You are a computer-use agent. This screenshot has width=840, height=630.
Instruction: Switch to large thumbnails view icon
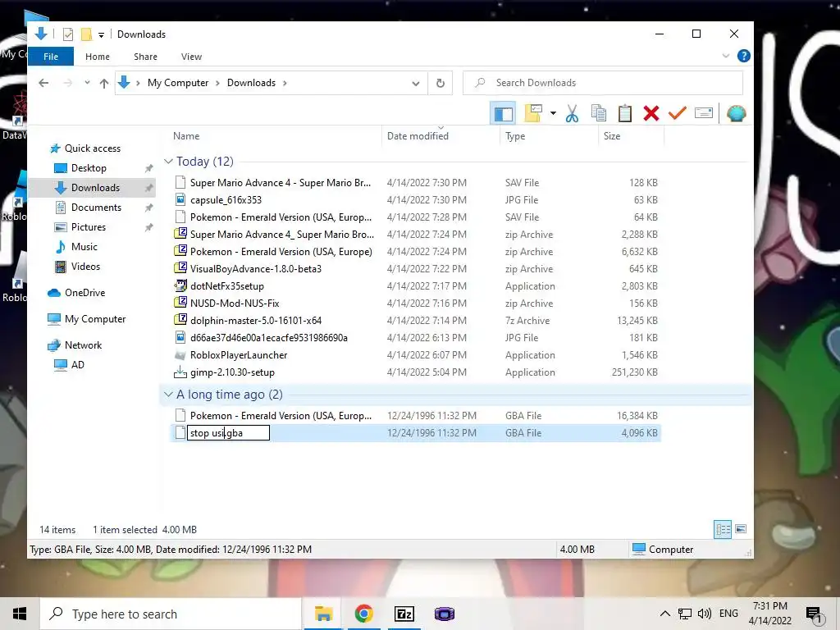pos(741,529)
